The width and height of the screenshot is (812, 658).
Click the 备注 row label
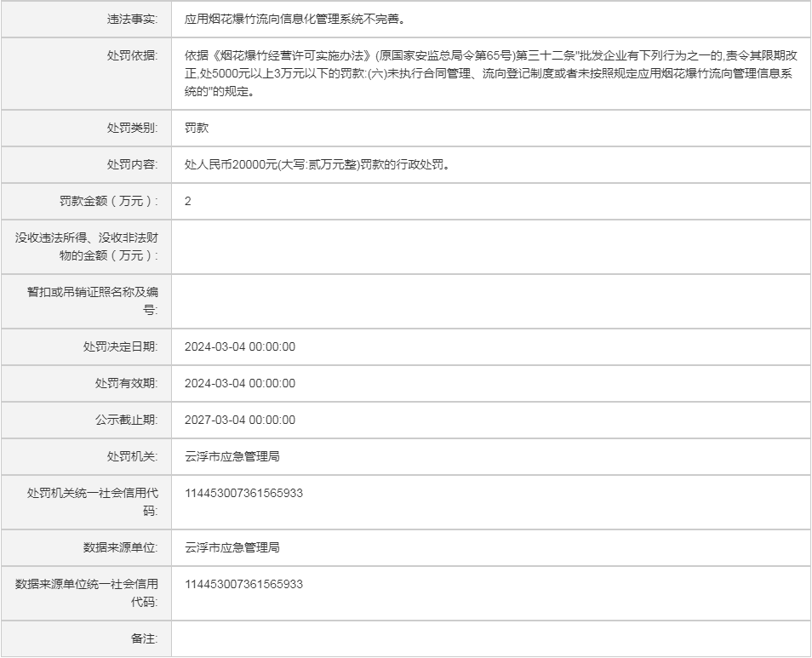tap(143, 638)
